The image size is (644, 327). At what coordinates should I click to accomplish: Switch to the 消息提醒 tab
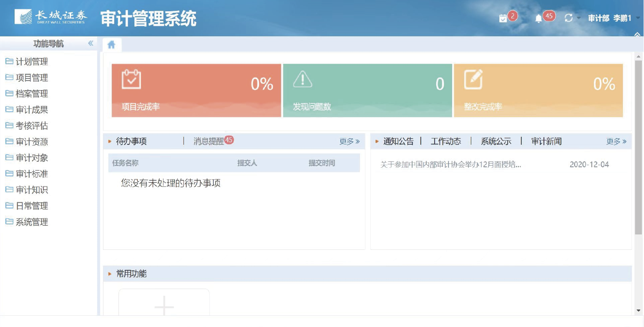209,141
